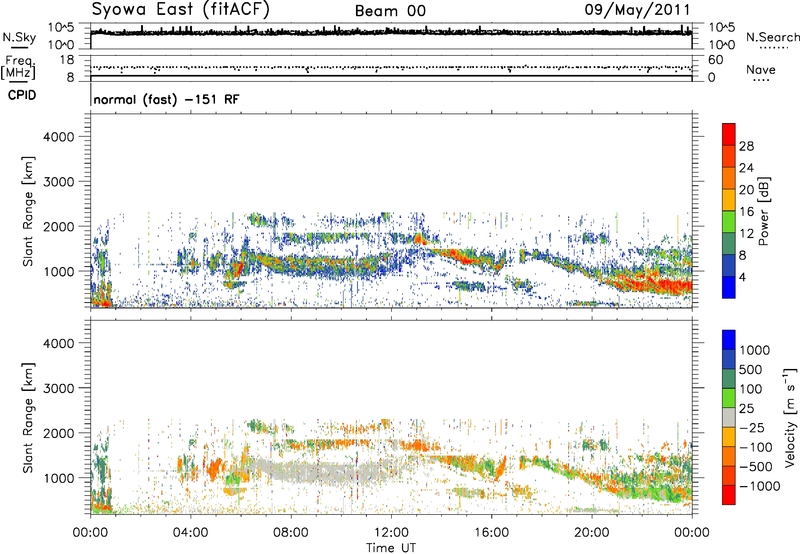Click the '18' frequency axis tick

[x=67, y=60]
